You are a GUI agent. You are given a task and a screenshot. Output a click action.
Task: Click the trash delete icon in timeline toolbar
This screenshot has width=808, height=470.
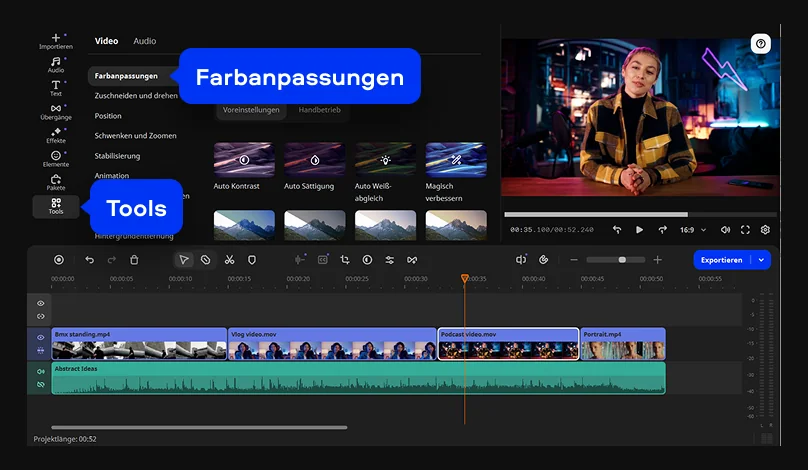[x=134, y=260]
